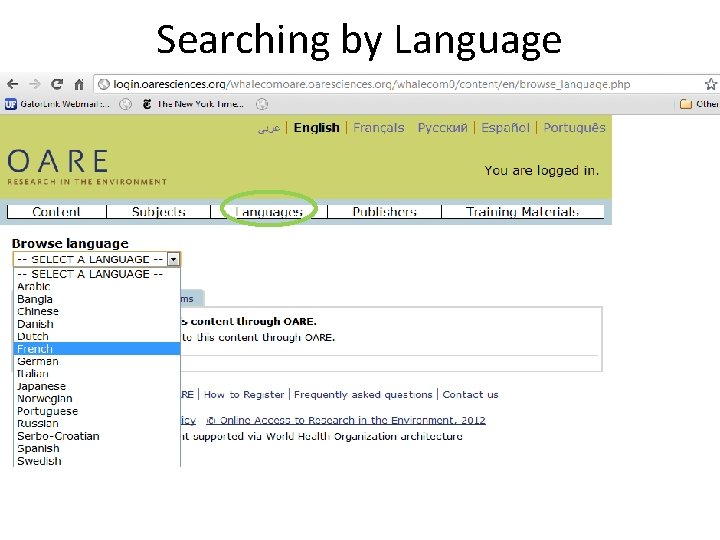
Task: Click the address bar URL
Action: pyautogui.click(x=371, y=84)
